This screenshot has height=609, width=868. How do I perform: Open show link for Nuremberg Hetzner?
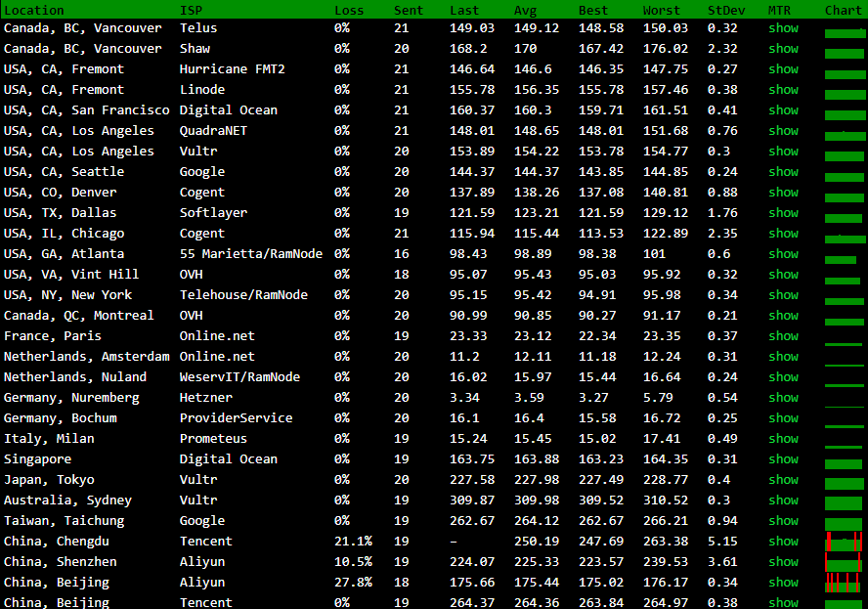coord(783,397)
